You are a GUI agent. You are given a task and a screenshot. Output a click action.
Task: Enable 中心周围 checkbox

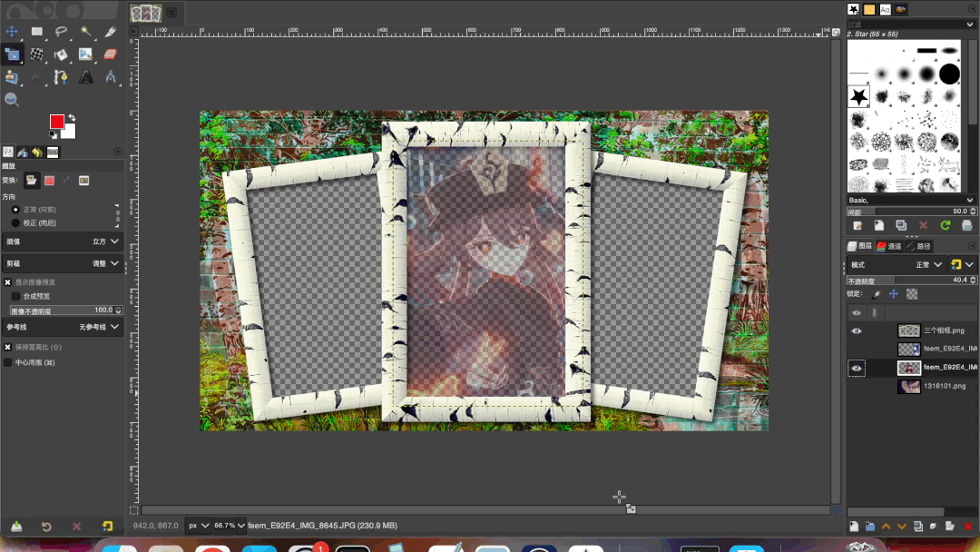point(7,362)
